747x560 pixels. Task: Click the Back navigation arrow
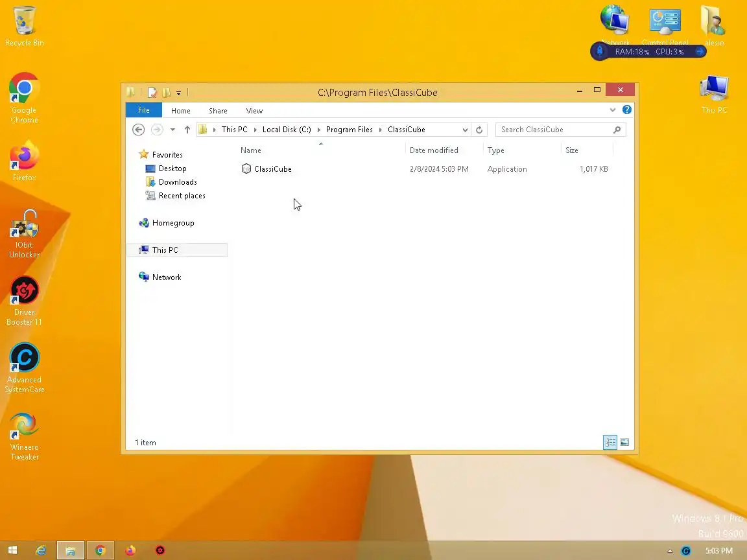[x=138, y=130]
